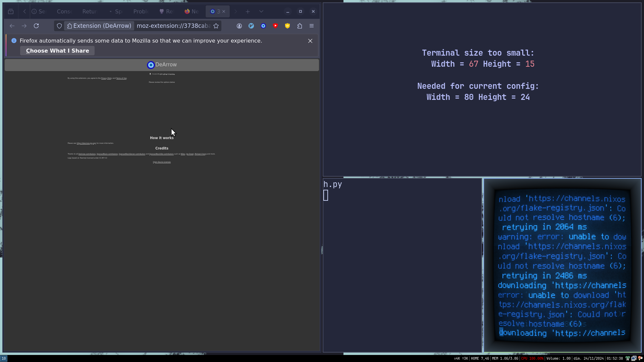
Task: Open the uBlock Origin shield icon
Action: (x=287, y=26)
